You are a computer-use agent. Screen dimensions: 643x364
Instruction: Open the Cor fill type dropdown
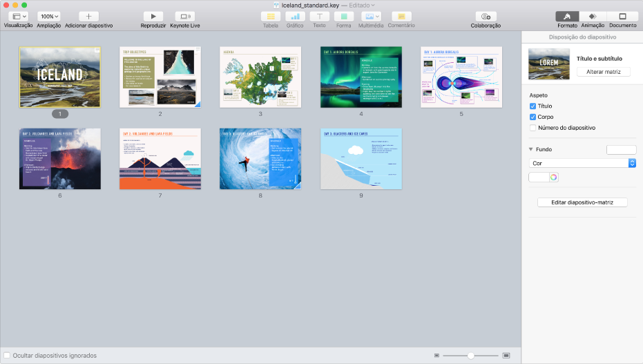tap(582, 163)
